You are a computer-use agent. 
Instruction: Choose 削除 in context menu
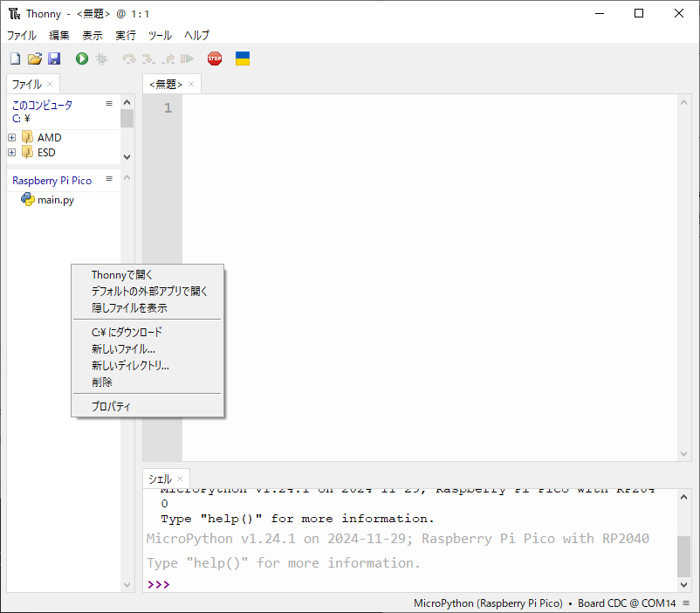click(148, 382)
